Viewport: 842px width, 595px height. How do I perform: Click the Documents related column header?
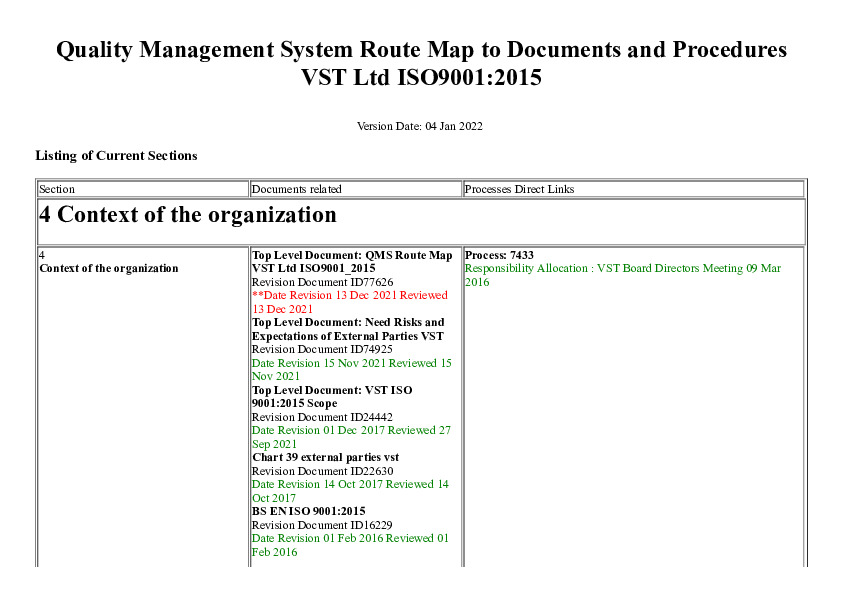click(296, 189)
